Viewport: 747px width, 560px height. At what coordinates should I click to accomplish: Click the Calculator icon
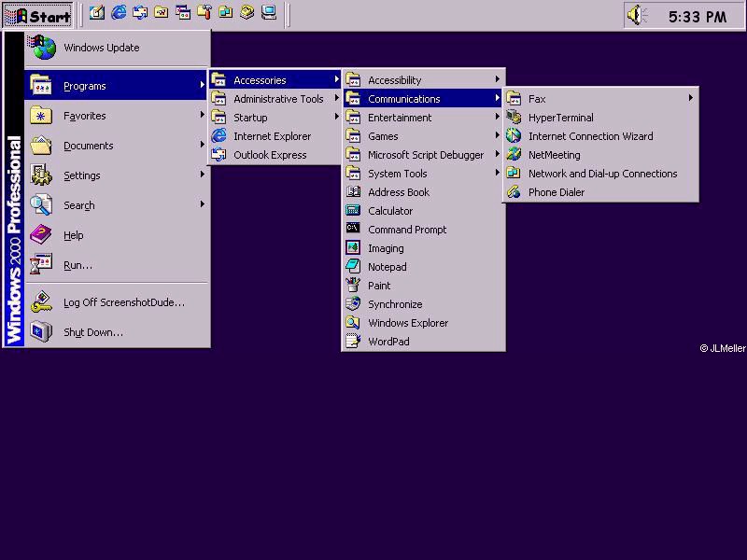coord(353,210)
